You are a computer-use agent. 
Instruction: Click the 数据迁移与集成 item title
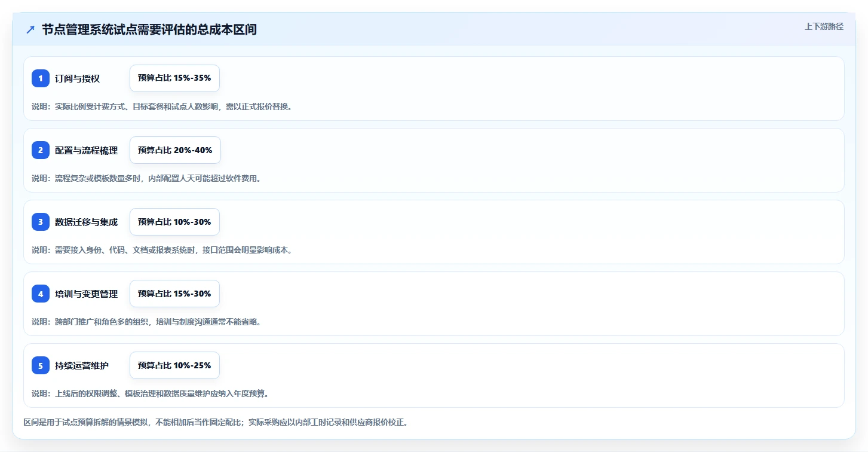coord(86,222)
